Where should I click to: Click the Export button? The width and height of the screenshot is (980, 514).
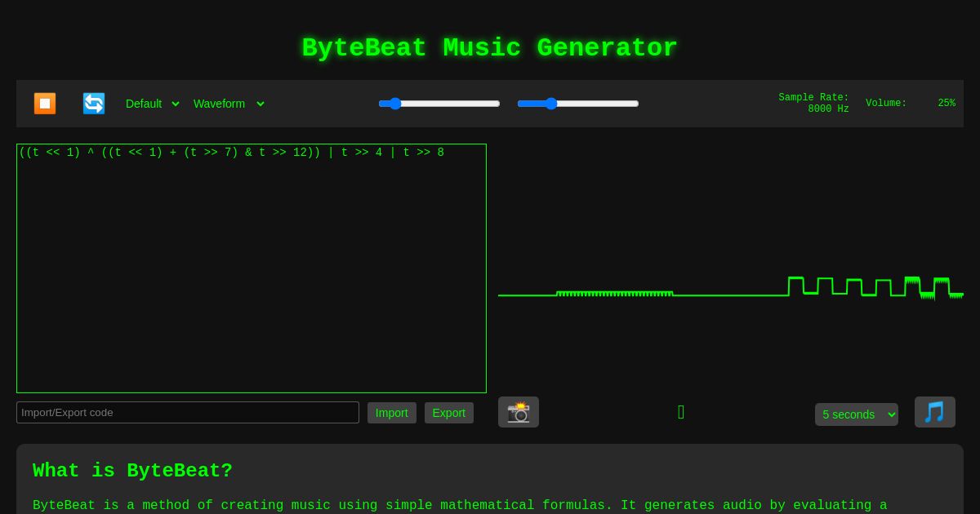coord(449,413)
